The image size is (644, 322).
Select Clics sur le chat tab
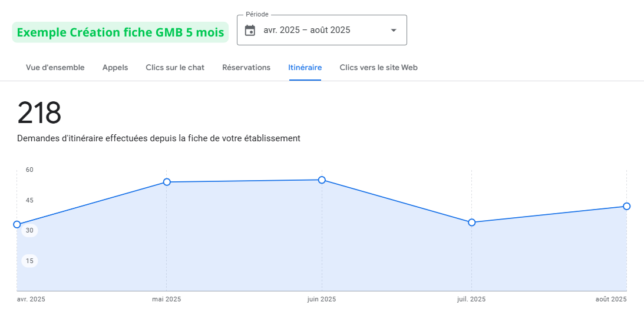[175, 68]
